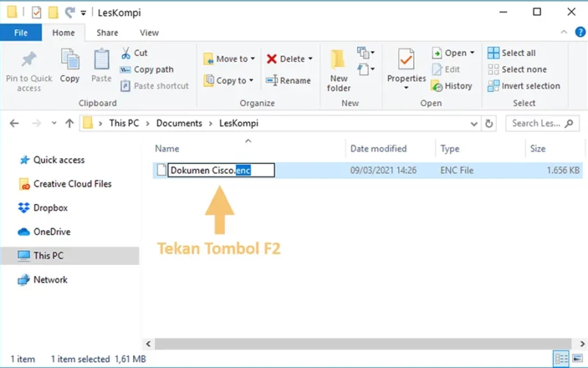Viewport: 588px width, 368px height.
Task: Select This PC in the sidebar
Action: click(x=70, y=255)
